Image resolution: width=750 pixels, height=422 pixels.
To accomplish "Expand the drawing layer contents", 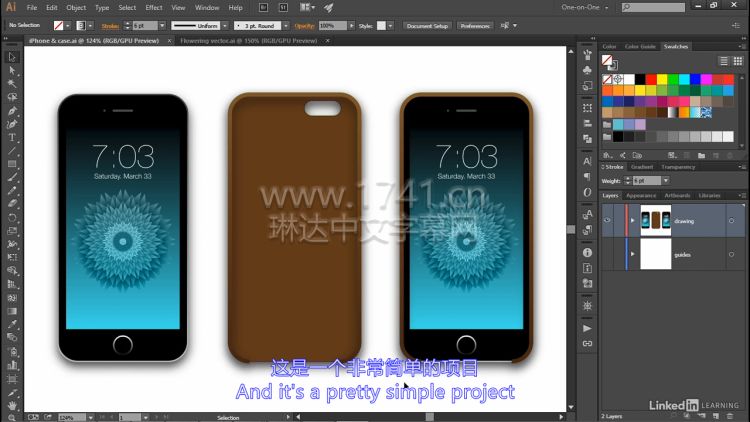I will 632,221.
